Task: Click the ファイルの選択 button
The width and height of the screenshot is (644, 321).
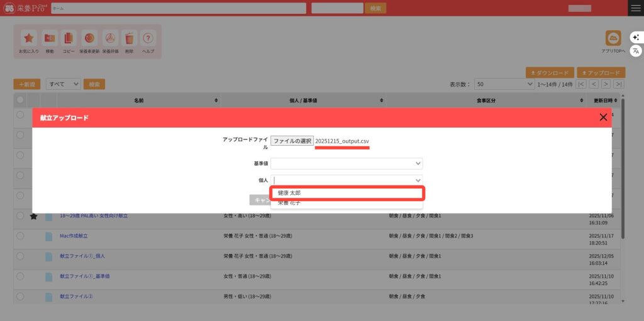Action: click(x=292, y=141)
